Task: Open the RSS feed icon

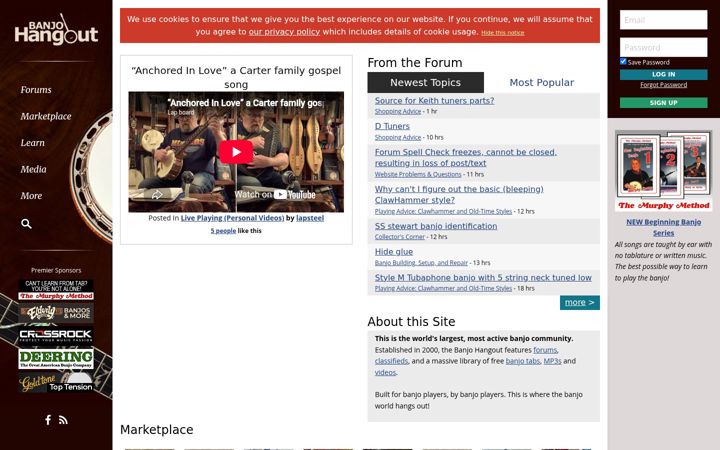Action: [x=63, y=420]
